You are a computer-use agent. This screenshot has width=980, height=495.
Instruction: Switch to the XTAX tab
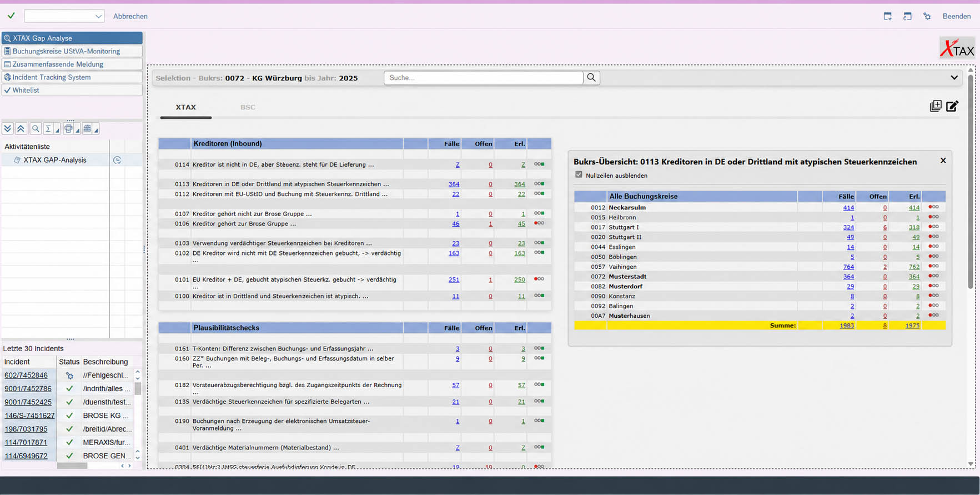coord(186,107)
